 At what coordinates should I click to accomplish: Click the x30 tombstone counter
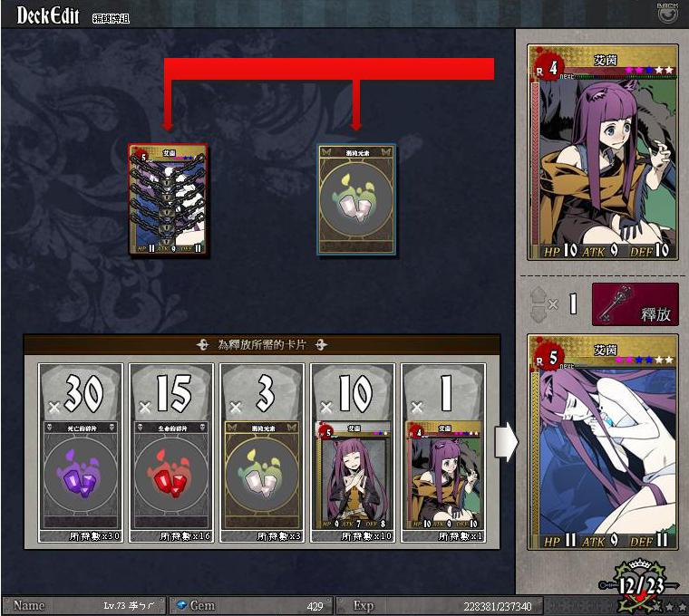81,393
